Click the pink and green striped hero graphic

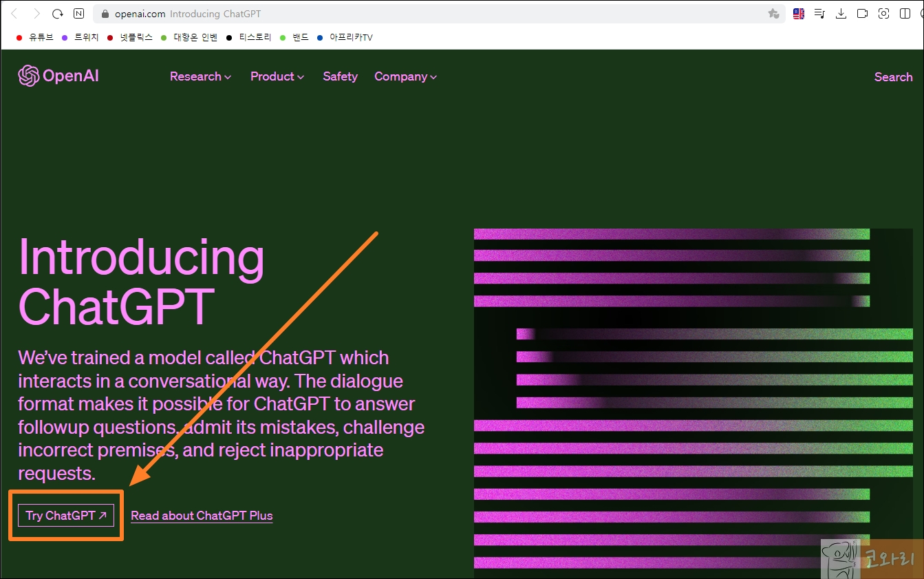click(x=693, y=403)
